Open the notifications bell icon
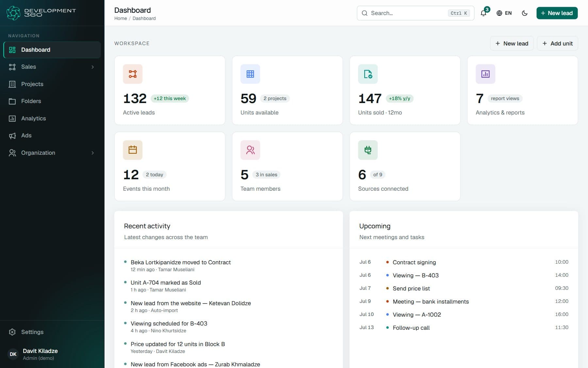588x368 pixels. [483, 13]
